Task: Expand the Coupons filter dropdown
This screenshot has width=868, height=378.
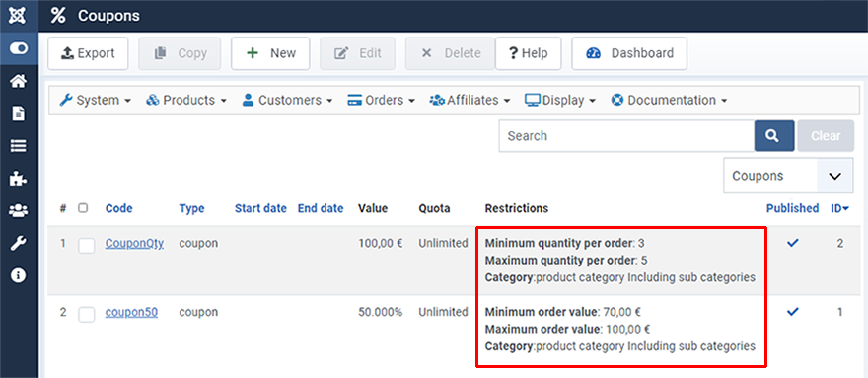Action: (788, 176)
